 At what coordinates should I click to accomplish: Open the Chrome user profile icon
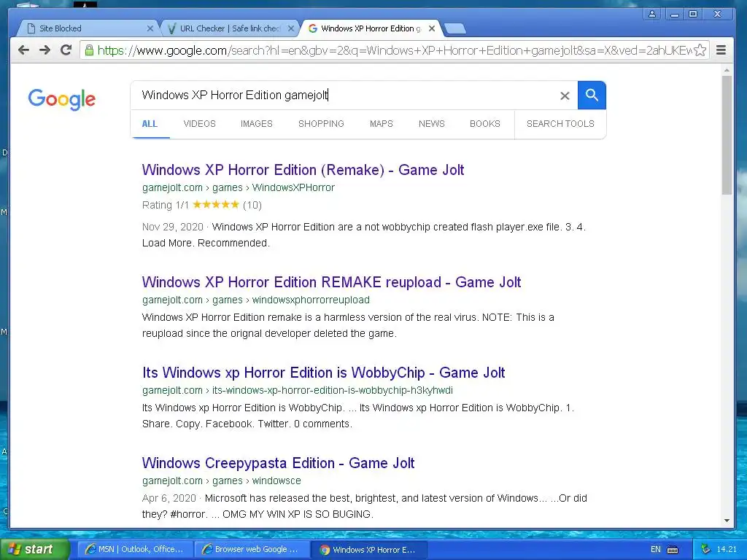click(x=651, y=15)
